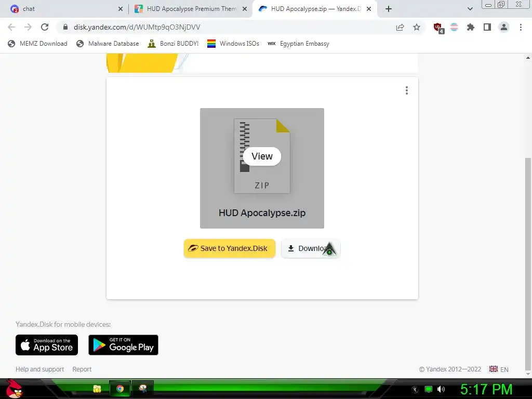The width and height of the screenshot is (532, 399).
Task: Click the ZIP file thumbnail icon
Action: point(262,156)
